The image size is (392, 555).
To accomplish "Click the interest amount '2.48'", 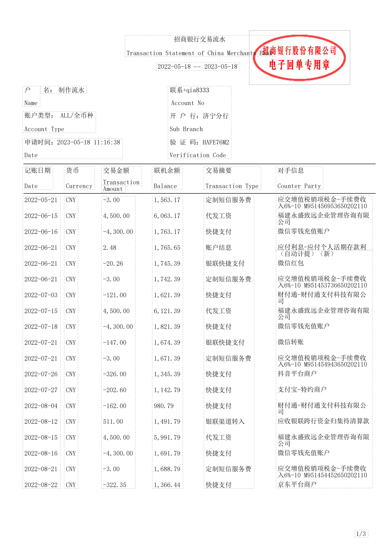I will coord(109,247).
